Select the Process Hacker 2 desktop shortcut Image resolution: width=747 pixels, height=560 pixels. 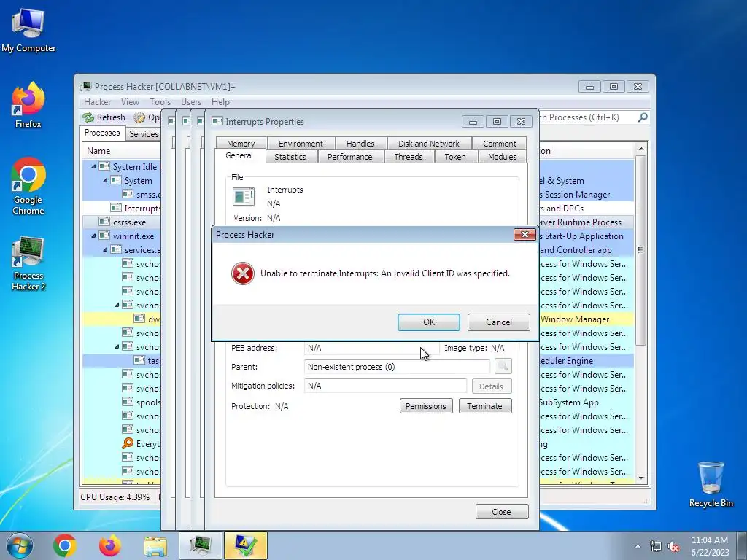(x=28, y=263)
